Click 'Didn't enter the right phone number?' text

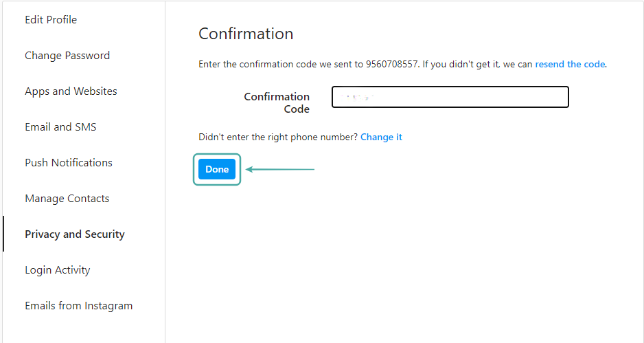pos(277,137)
